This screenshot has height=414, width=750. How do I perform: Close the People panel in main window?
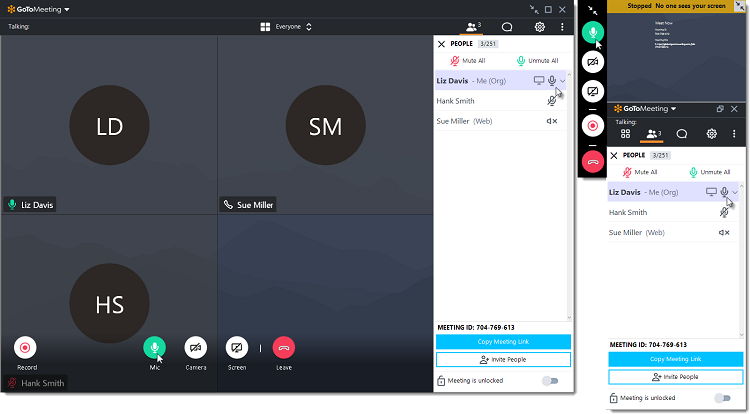[441, 44]
